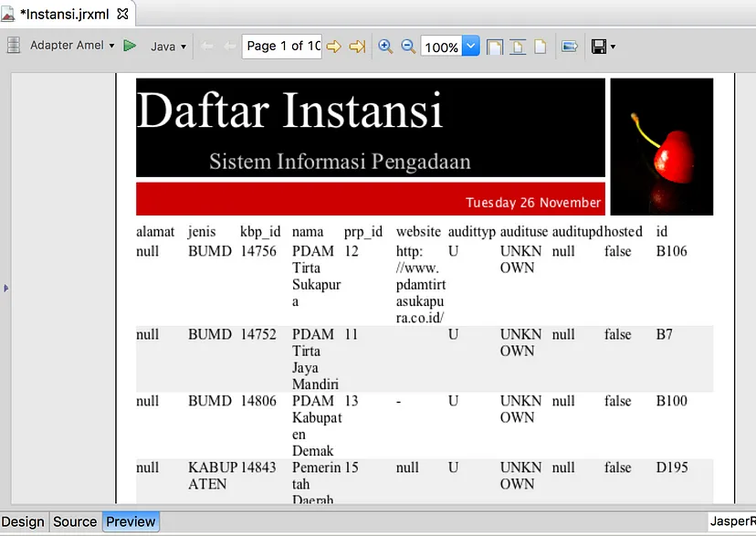Click kbp_id value 14756
Image resolution: width=756 pixels, height=536 pixels.
coord(258,251)
